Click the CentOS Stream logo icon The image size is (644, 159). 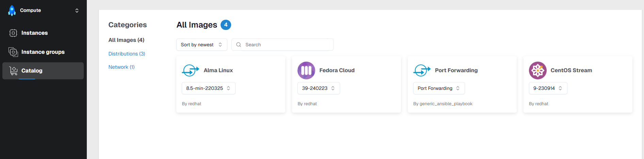(x=537, y=70)
